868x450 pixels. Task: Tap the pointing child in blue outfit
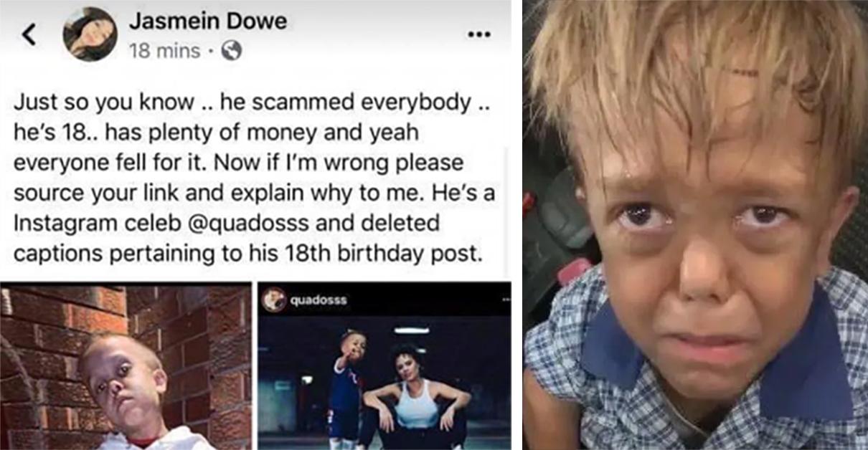(348, 387)
